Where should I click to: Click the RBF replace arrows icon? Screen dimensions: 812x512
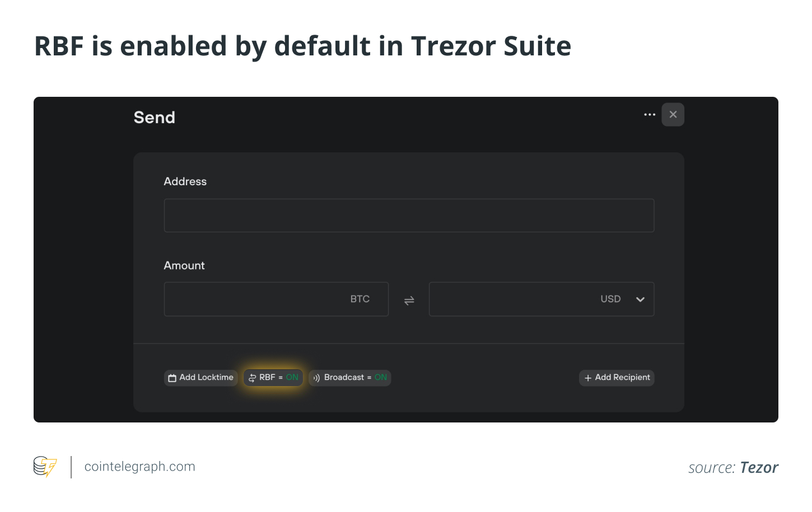[x=252, y=378]
